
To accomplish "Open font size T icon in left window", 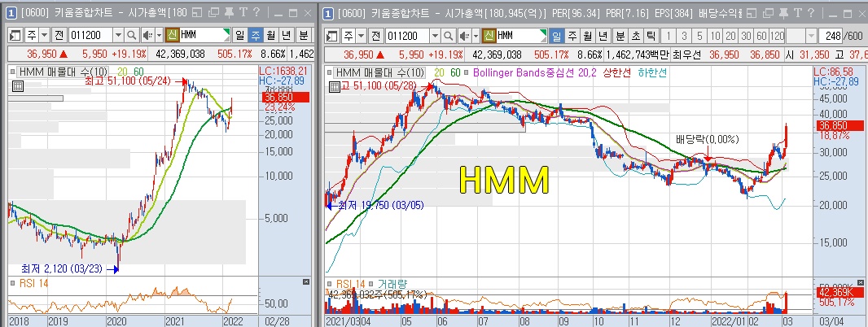I will [242, 13].
